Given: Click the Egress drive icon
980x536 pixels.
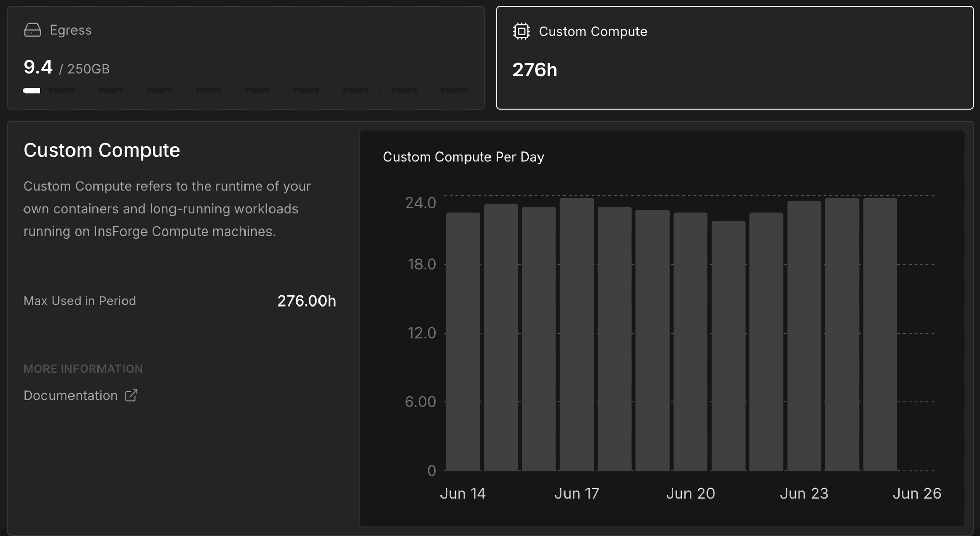Looking at the screenshot, I should coord(33,30).
